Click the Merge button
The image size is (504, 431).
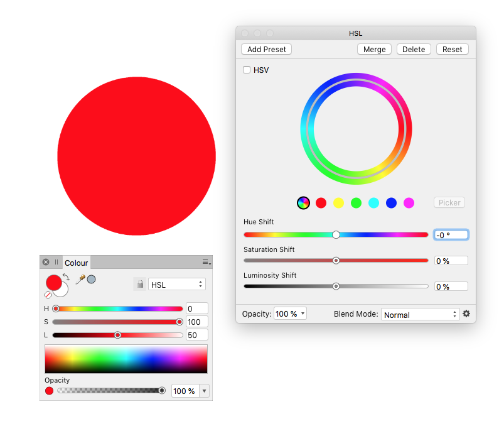pos(375,49)
